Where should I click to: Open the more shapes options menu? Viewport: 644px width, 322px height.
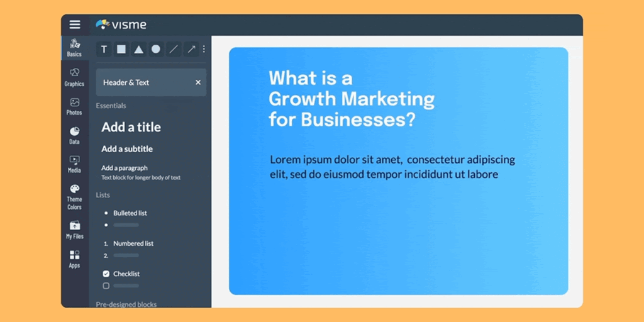pyautogui.click(x=204, y=49)
